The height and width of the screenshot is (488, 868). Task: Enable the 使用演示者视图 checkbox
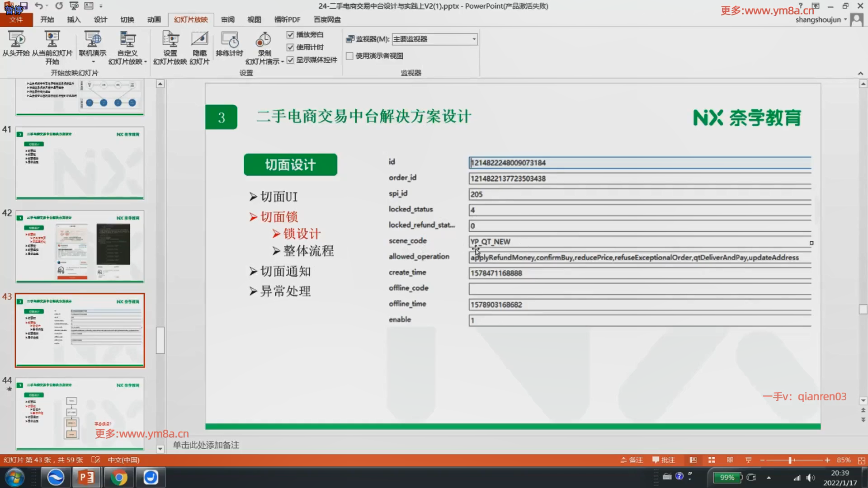pyautogui.click(x=349, y=56)
